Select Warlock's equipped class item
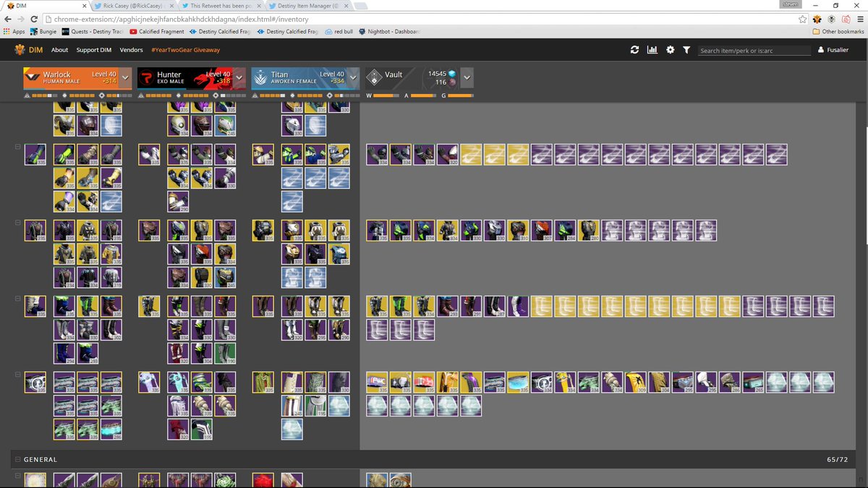Viewport: 868px width, 488px height. point(35,382)
